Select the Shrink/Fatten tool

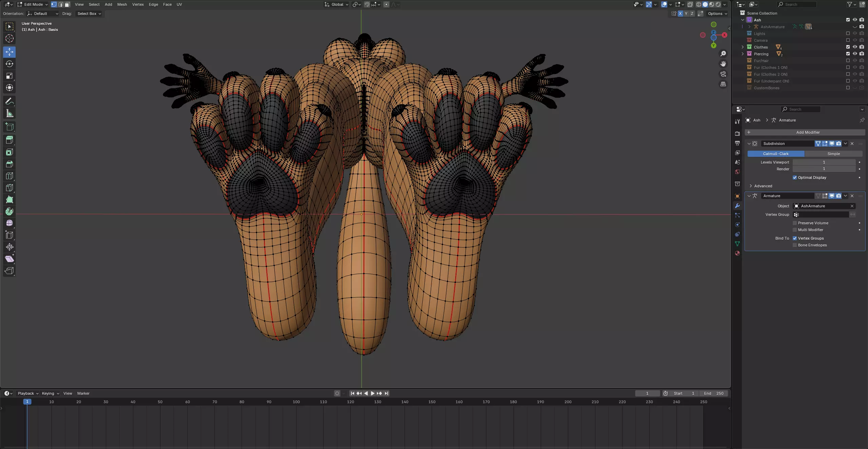pos(9,247)
